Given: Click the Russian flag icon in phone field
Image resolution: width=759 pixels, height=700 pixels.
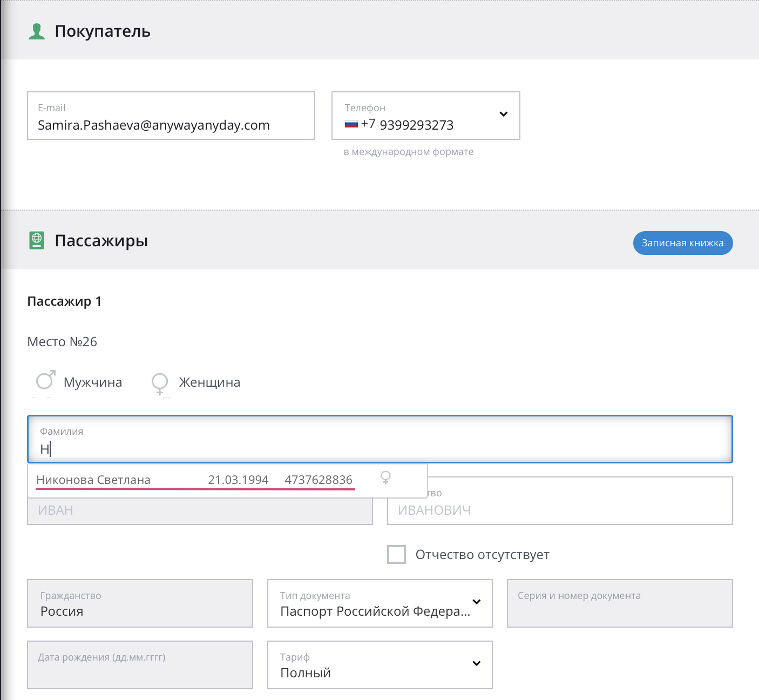Looking at the screenshot, I should point(351,124).
